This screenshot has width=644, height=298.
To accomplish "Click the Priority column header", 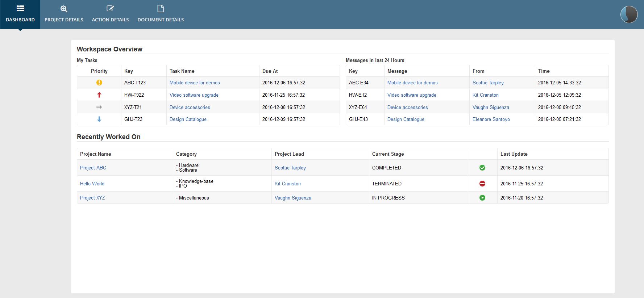I will [x=99, y=71].
